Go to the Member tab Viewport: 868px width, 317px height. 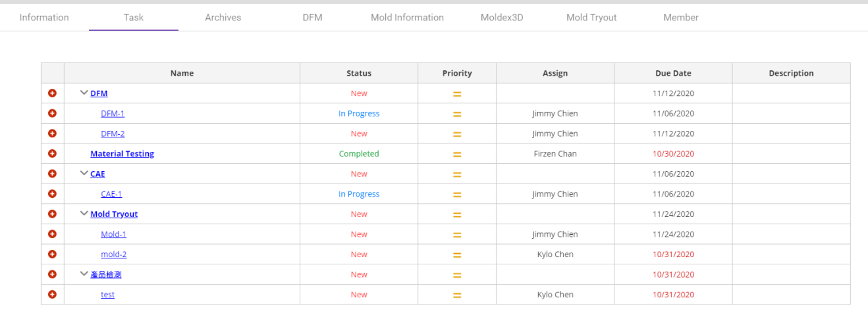pos(681,17)
